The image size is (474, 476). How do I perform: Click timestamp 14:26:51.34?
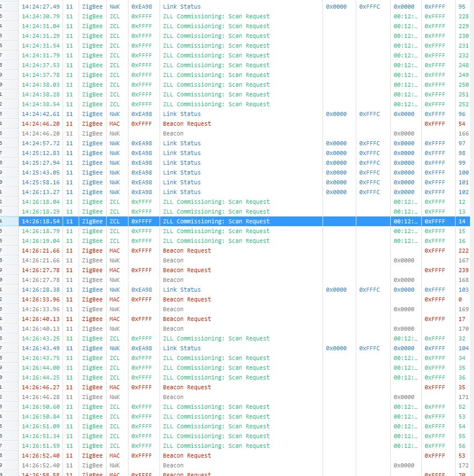[x=41, y=436]
